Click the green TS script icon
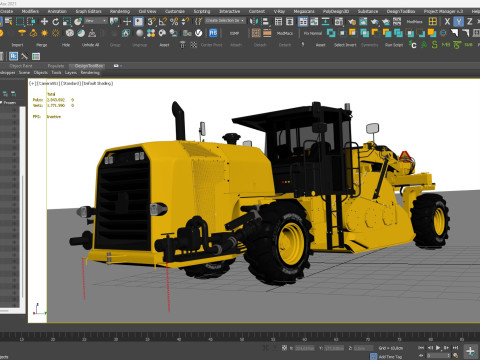Viewport: 480px width, 360px height. (x=457, y=45)
